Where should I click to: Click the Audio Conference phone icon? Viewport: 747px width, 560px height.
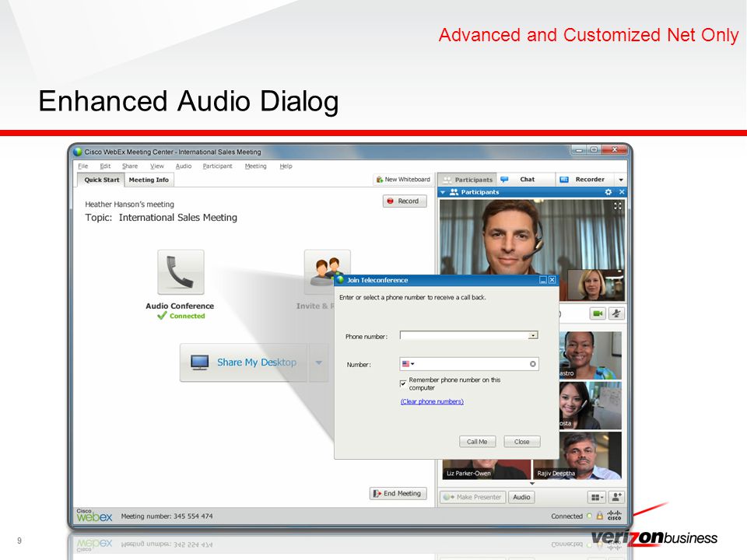(x=181, y=272)
